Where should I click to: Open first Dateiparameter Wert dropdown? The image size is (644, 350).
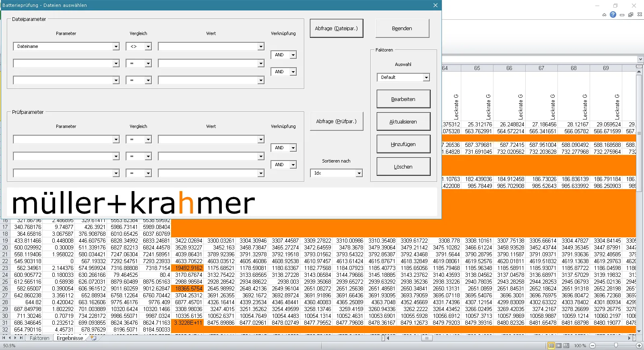[261, 47]
